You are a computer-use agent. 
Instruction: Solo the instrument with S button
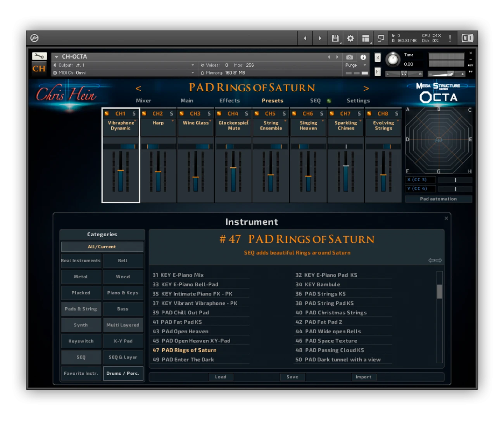378,58
